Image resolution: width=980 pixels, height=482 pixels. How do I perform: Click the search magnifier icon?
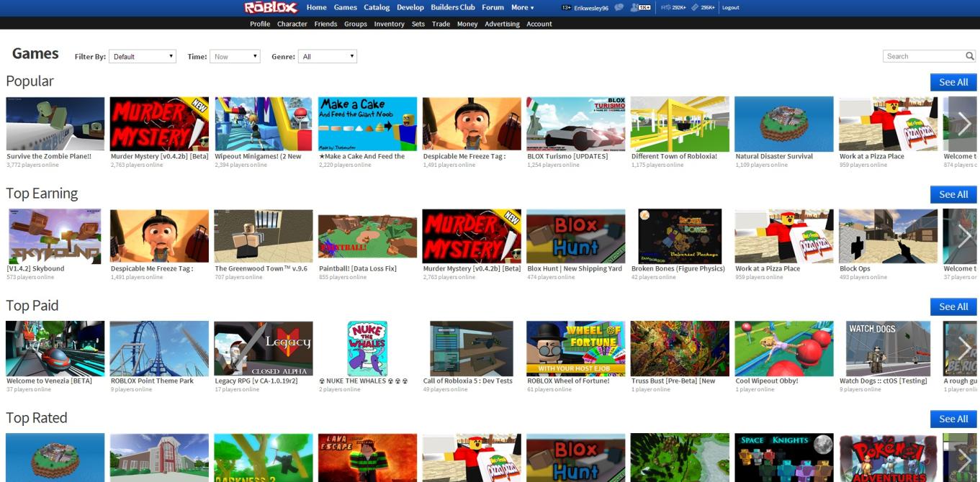(970, 56)
